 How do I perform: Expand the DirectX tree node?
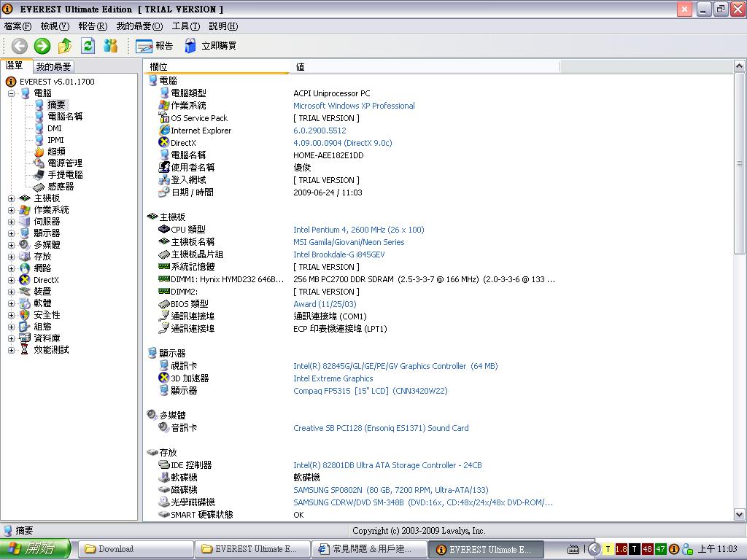[x=11, y=280]
